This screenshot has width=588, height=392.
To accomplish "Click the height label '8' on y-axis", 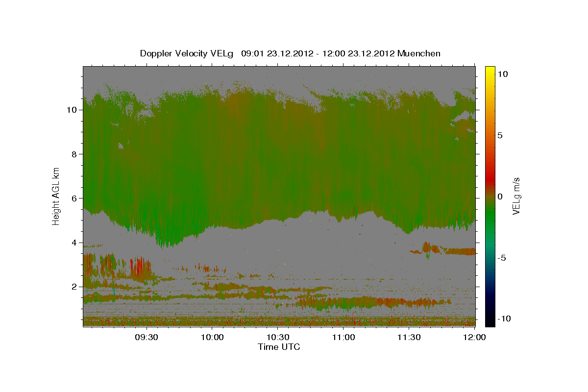I will pos(74,154).
